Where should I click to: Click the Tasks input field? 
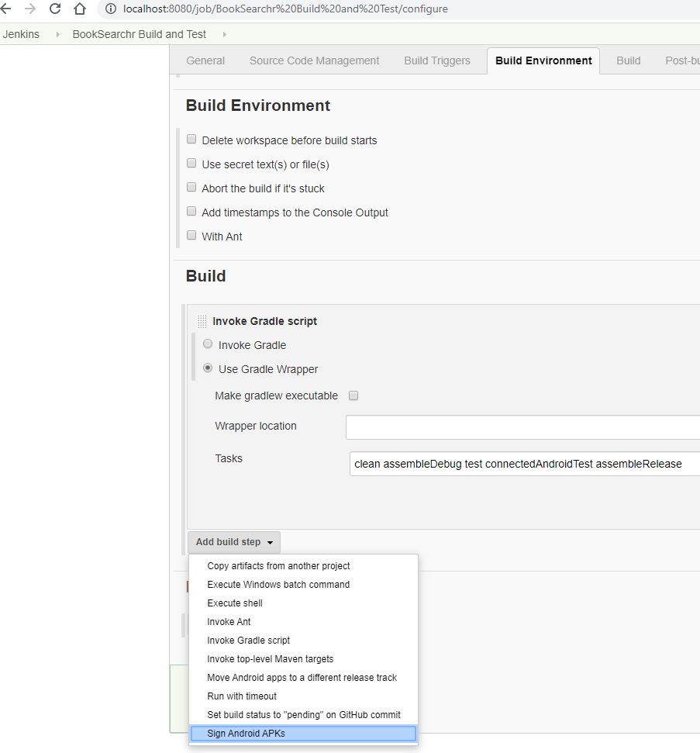tap(524, 464)
